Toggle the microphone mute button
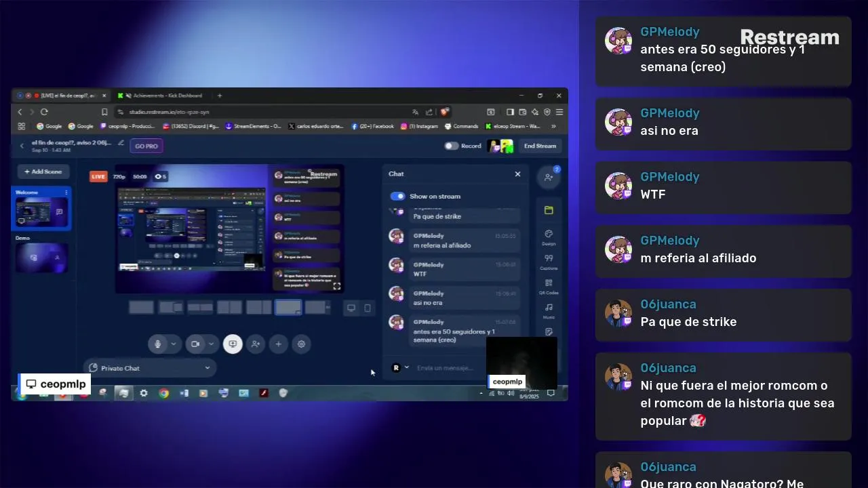 157,344
